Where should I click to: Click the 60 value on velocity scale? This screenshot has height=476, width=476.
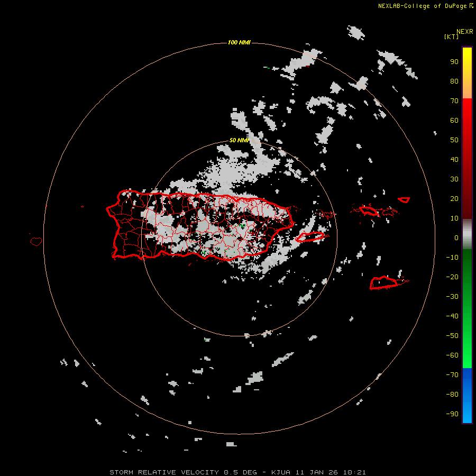[454, 121]
